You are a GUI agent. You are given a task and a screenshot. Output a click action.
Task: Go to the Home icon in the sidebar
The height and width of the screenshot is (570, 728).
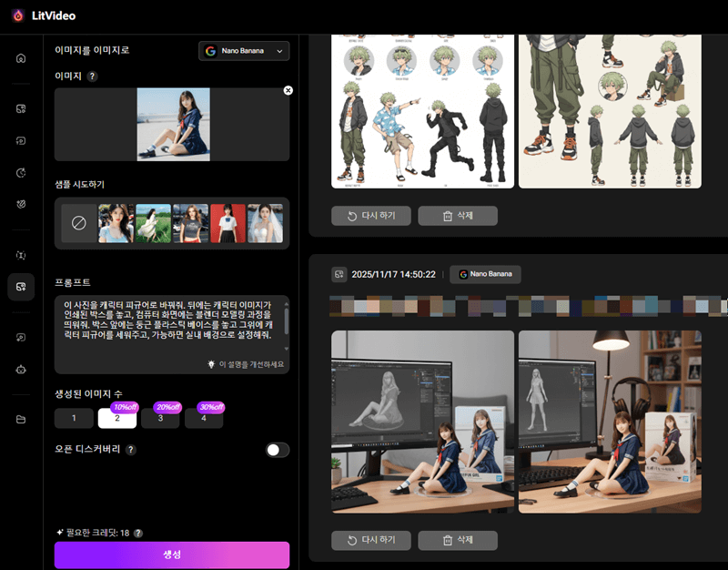pyautogui.click(x=21, y=58)
